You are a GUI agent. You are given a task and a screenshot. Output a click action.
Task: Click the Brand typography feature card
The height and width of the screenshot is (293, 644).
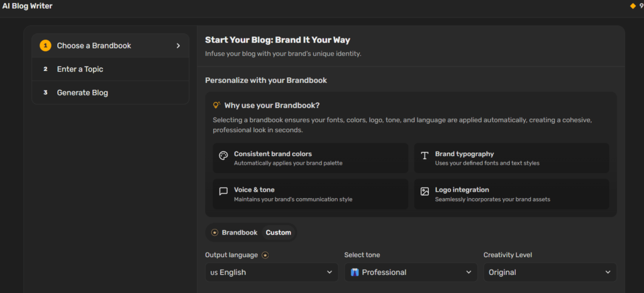click(x=511, y=158)
